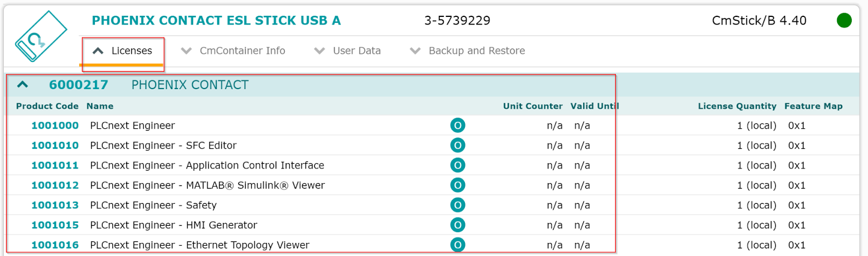The height and width of the screenshot is (256, 868).
Task: Click the circle icon for SFC Editor
Action: [458, 146]
